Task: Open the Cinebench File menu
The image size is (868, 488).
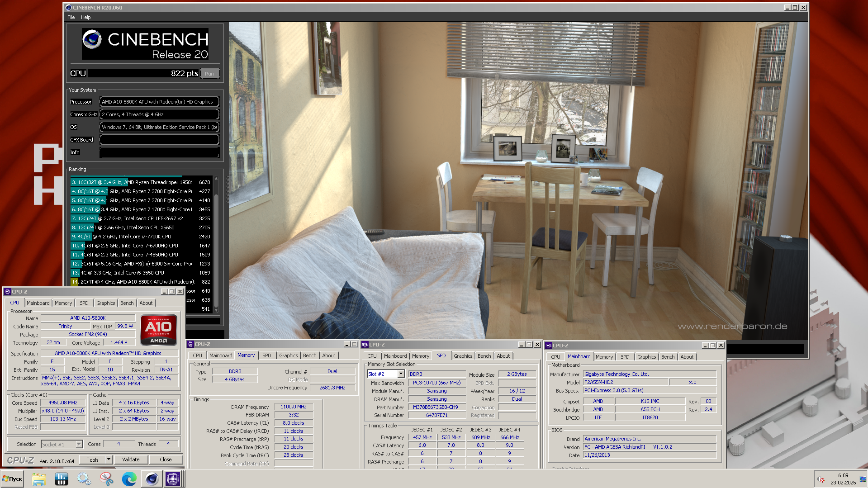Action: click(71, 17)
